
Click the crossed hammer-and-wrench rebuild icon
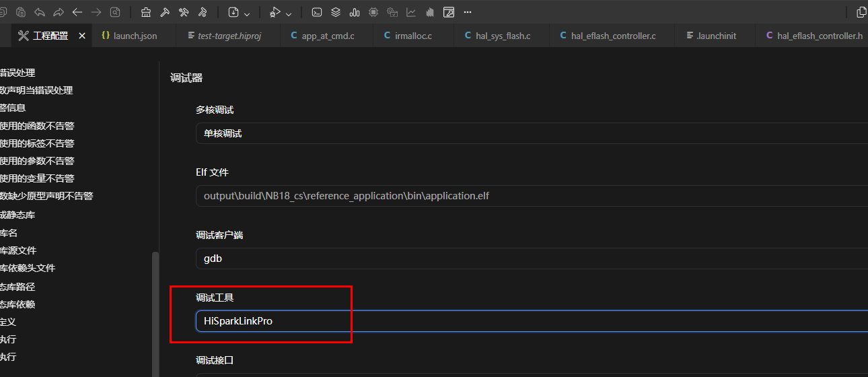(184, 12)
